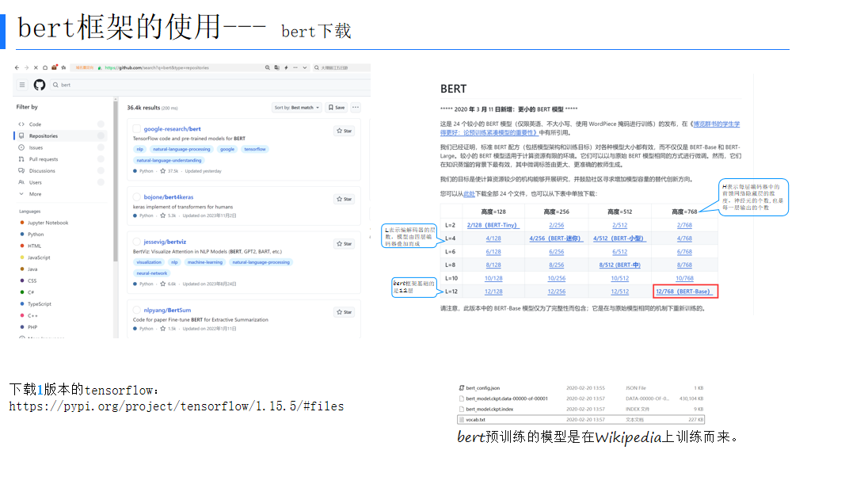868x488 pixels.
Task: Click the visualization topic tag
Action: 149,262
